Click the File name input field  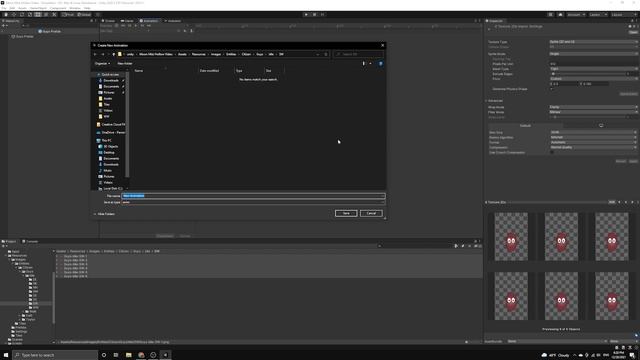tap(253, 196)
